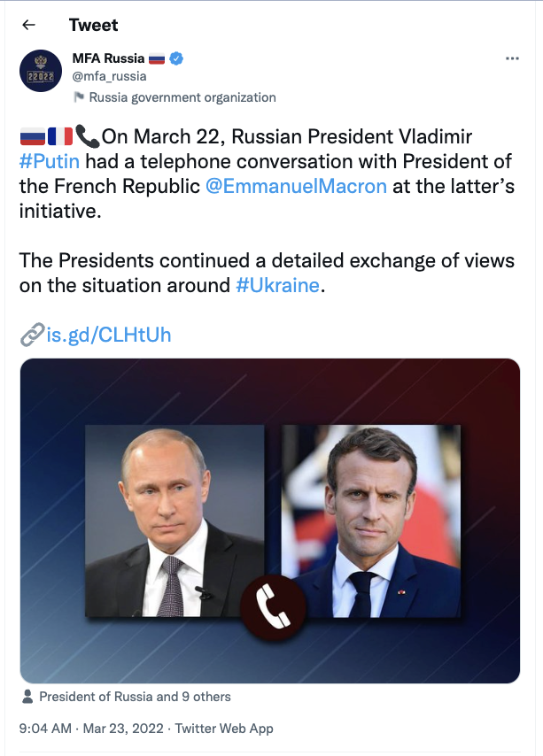
Task: Click the blue verified badge icon
Action: click(x=177, y=58)
